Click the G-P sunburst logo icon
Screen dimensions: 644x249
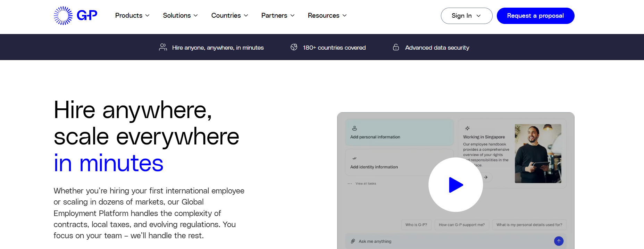point(63,16)
